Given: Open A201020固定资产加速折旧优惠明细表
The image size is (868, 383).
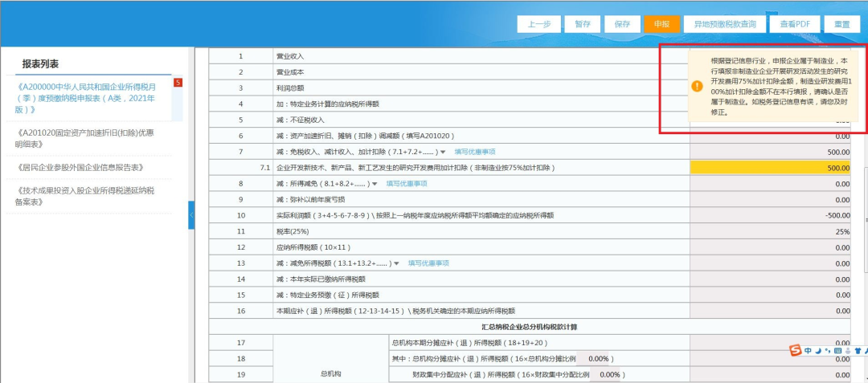Looking at the screenshot, I should [85, 139].
